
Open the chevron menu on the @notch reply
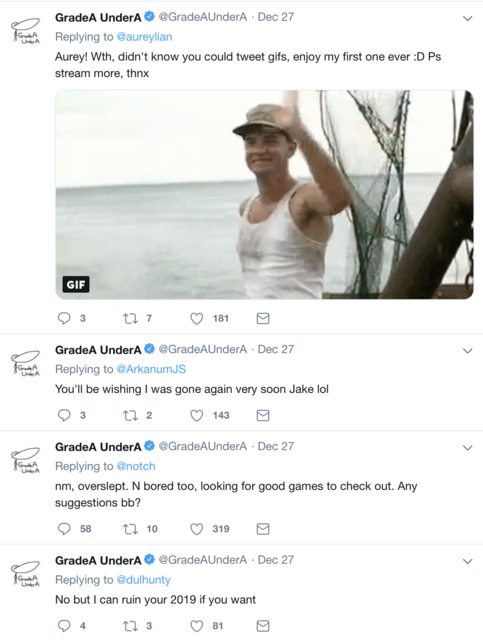point(468,448)
